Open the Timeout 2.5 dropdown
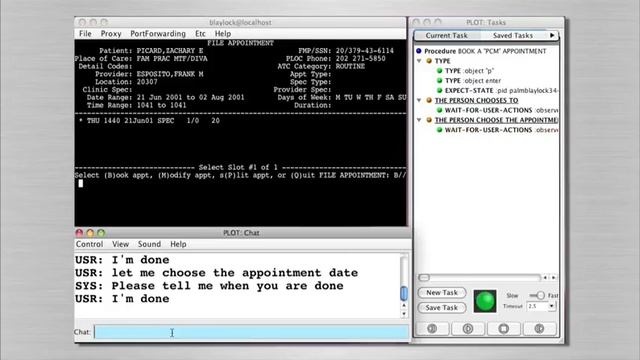 [x=551, y=306]
